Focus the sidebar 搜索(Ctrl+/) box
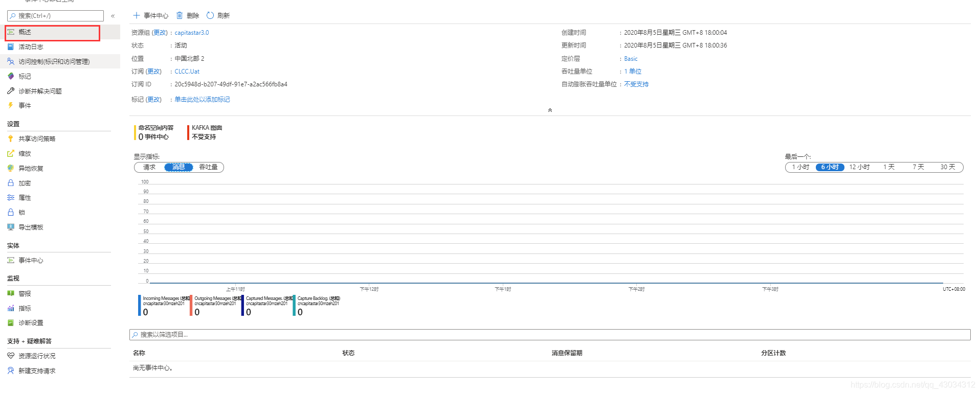This screenshot has height=394, width=980. 55,16
